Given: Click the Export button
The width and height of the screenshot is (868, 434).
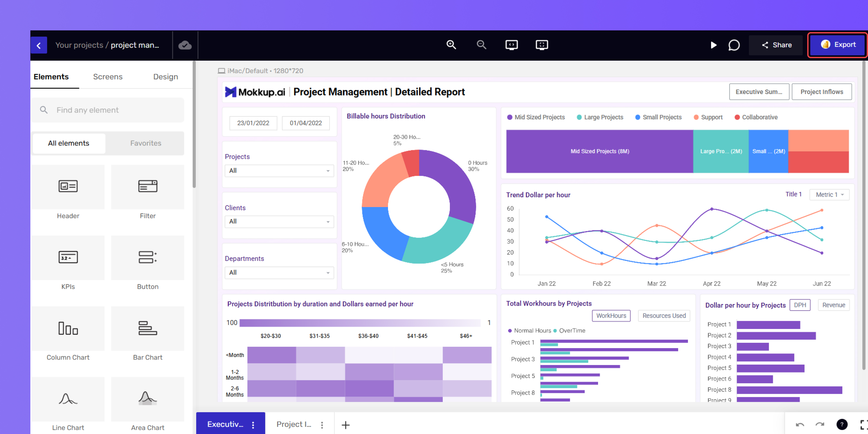Looking at the screenshot, I should [x=837, y=45].
